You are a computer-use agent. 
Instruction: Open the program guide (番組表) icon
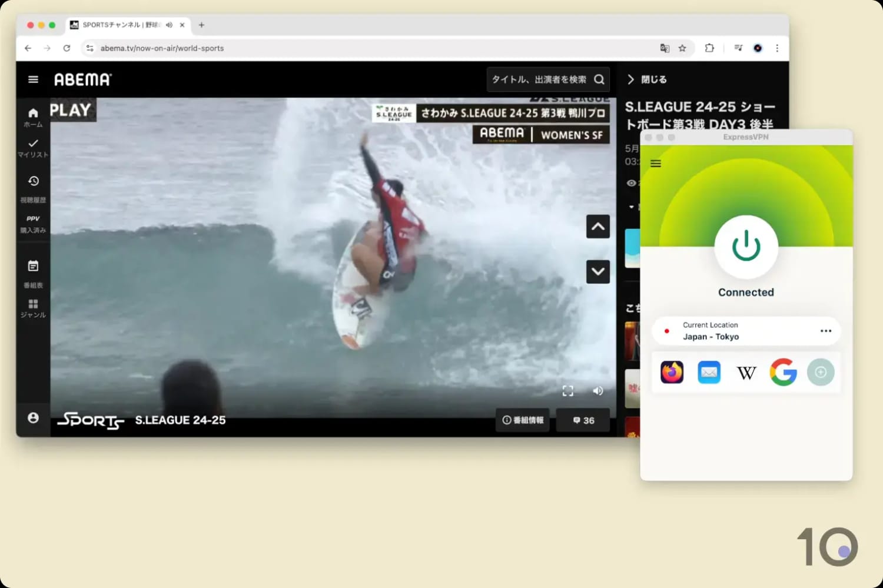point(33,266)
